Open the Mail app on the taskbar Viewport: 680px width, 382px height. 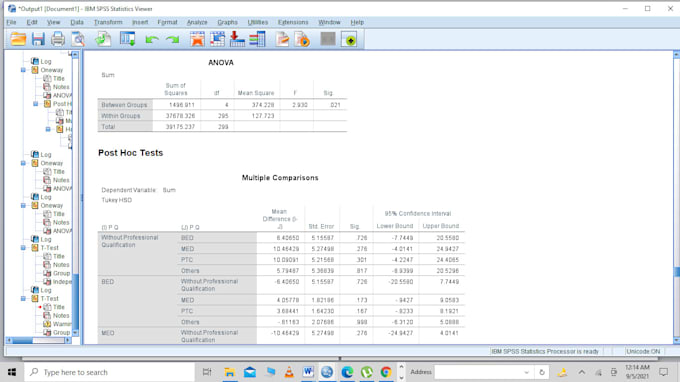[x=250, y=372]
